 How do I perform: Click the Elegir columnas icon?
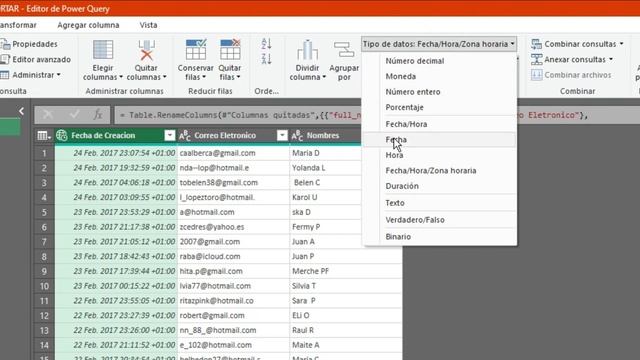click(x=103, y=50)
